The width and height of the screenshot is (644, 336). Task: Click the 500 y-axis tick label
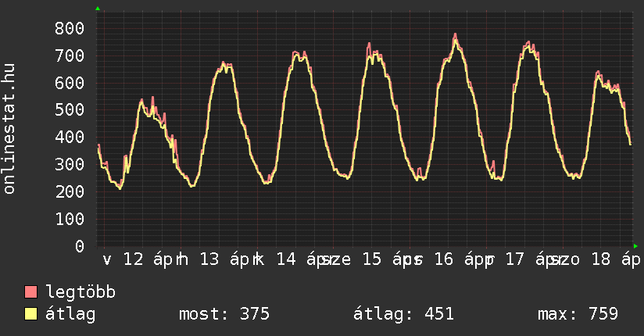click(69, 110)
